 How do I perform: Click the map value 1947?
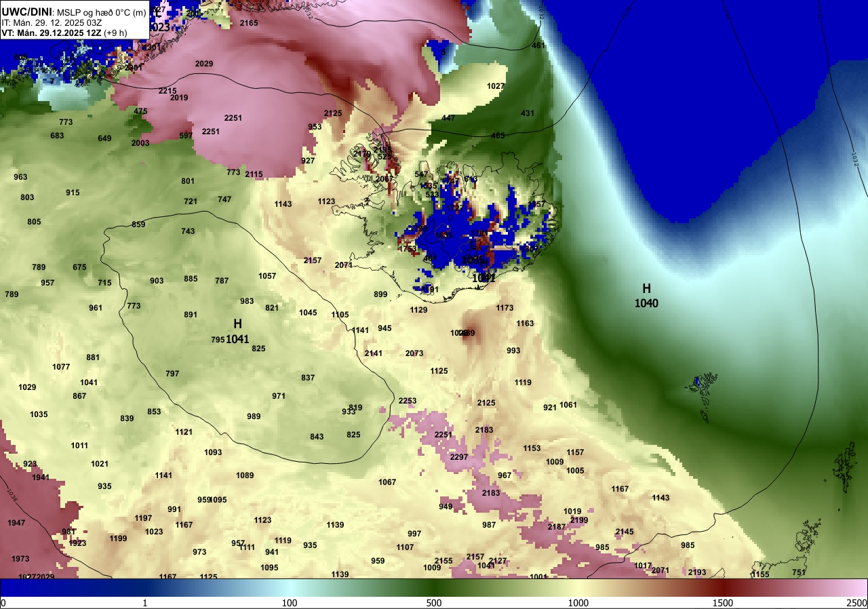(x=16, y=523)
